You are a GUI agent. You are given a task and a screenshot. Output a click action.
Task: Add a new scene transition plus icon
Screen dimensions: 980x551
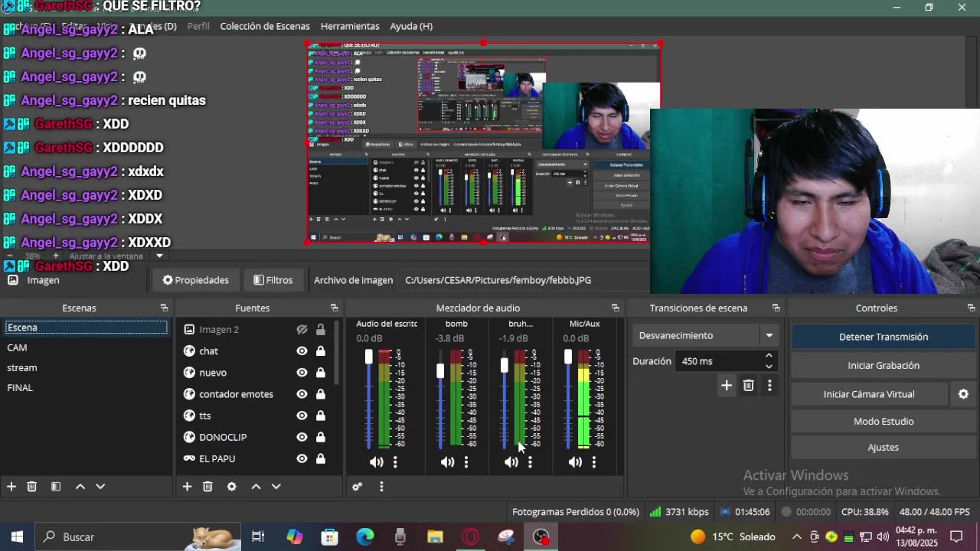727,386
